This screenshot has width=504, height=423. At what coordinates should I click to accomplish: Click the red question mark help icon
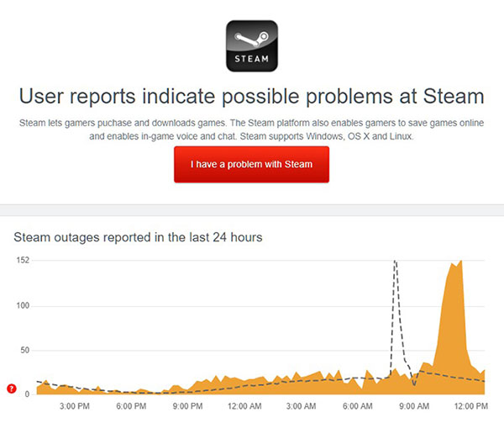[11, 389]
